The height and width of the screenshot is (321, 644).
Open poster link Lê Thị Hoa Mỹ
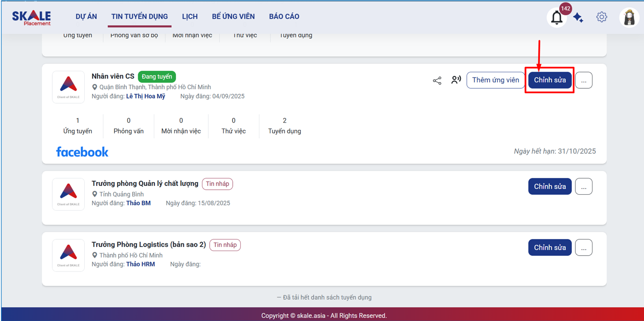coord(146,96)
